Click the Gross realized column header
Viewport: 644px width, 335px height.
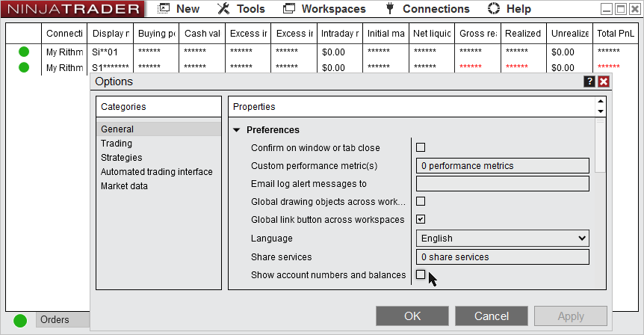pyautogui.click(x=477, y=34)
